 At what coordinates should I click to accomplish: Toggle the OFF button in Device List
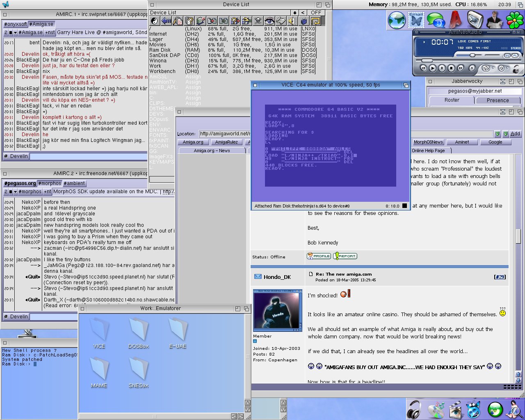tap(316, 13)
